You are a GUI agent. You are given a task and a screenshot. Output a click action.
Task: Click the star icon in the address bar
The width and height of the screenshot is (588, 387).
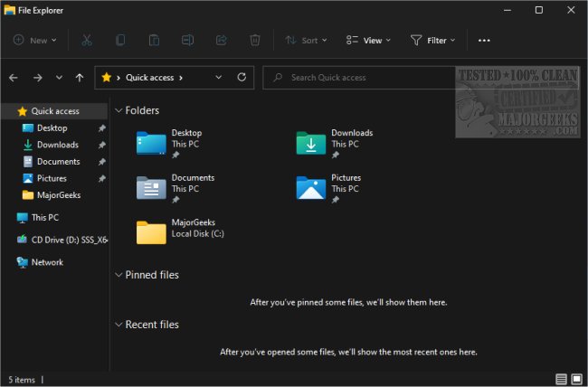click(x=107, y=77)
